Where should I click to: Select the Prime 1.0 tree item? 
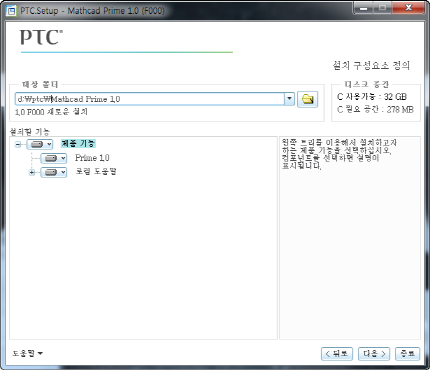[92, 158]
